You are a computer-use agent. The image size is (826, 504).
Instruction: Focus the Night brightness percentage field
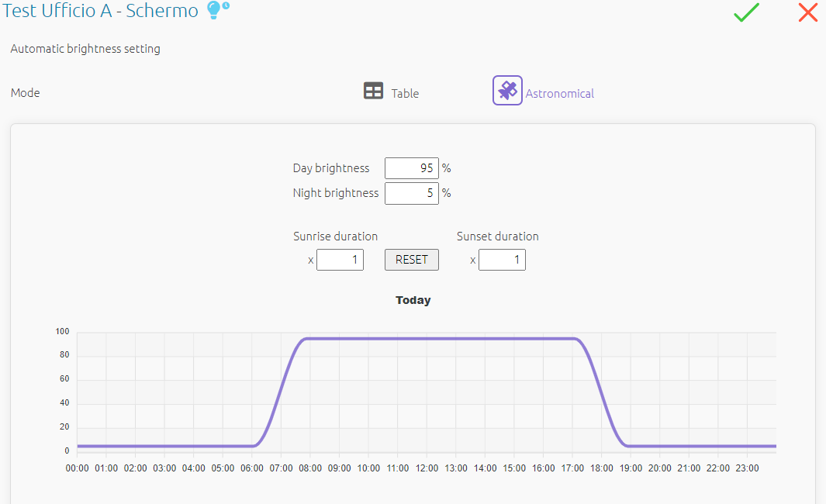pos(411,193)
